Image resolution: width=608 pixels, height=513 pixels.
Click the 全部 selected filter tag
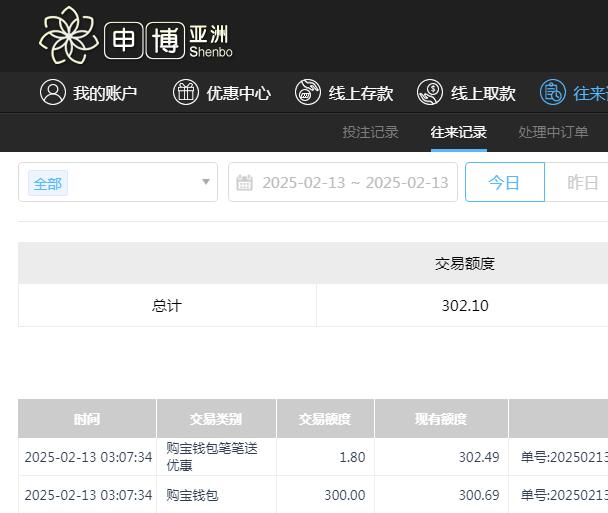tap(48, 183)
